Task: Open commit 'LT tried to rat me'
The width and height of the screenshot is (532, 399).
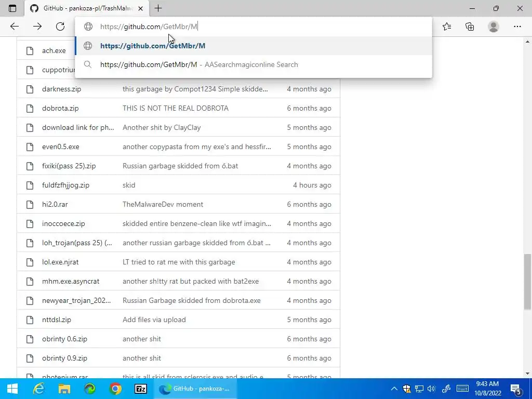Action: pos(179,262)
